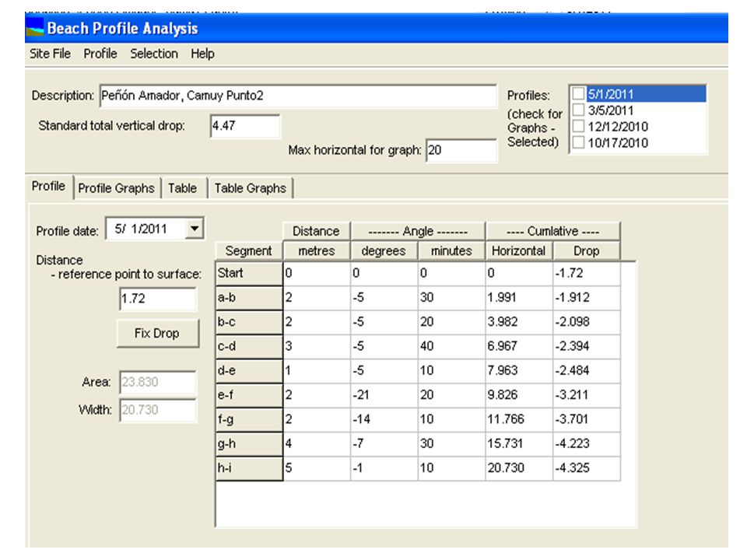
Task: Click the cell with horizontal 15.731
Action: click(x=519, y=444)
